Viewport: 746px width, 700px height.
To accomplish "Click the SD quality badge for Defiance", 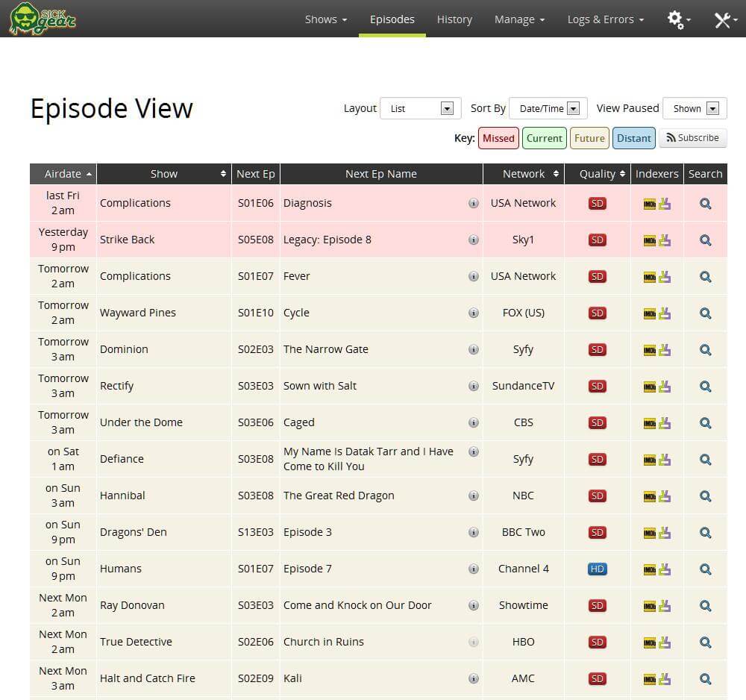I will [x=597, y=459].
